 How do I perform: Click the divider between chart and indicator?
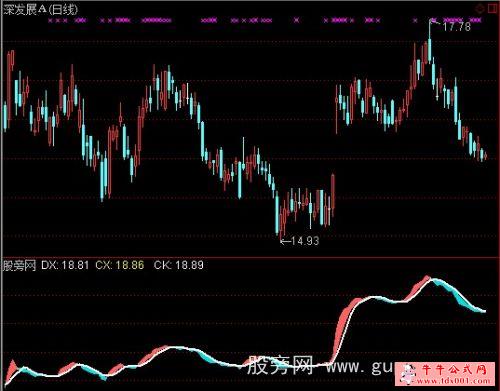point(250,257)
